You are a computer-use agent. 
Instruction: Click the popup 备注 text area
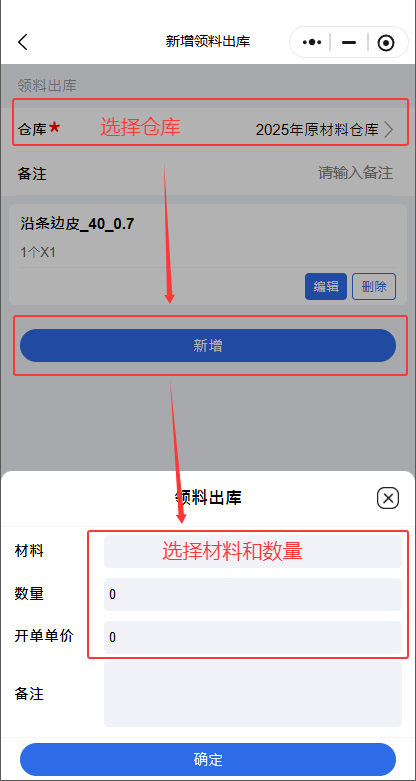(253, 694)
